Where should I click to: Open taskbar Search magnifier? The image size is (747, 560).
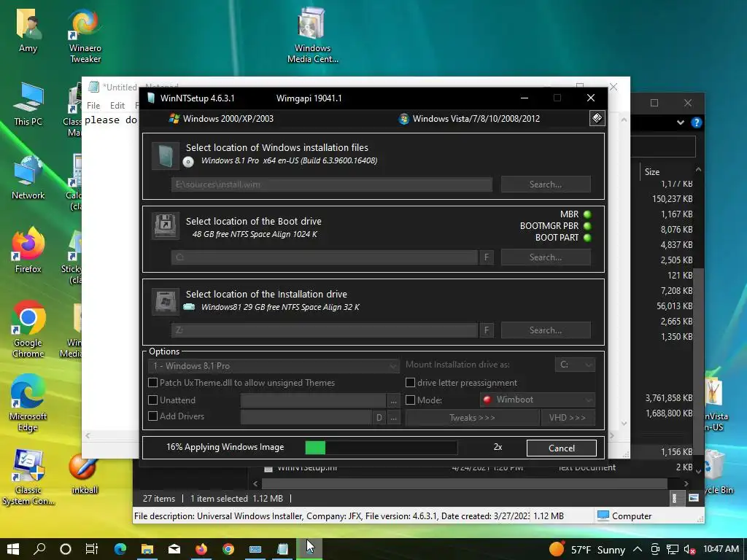pos(39,549)
